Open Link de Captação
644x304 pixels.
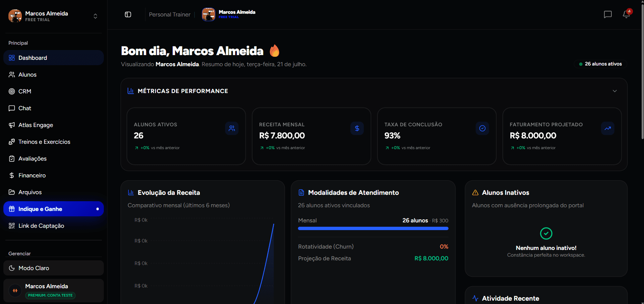pyautogui.click(x=54, y=226)
